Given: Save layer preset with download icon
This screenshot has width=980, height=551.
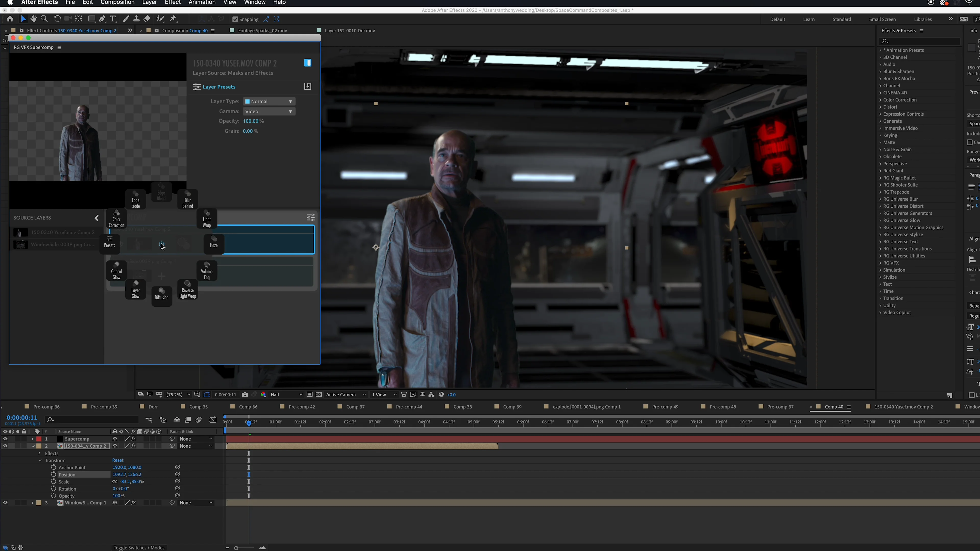Looking at the screenshot, I should coord(308,86).
